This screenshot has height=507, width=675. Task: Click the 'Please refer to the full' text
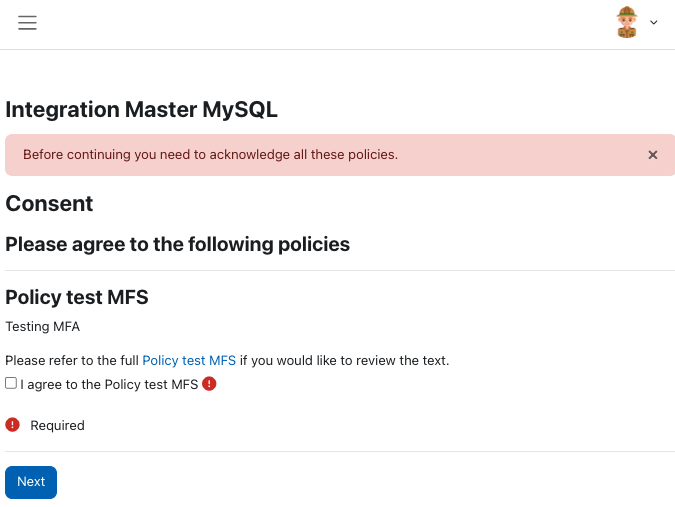pyautogui.click(x=72, y=360)
